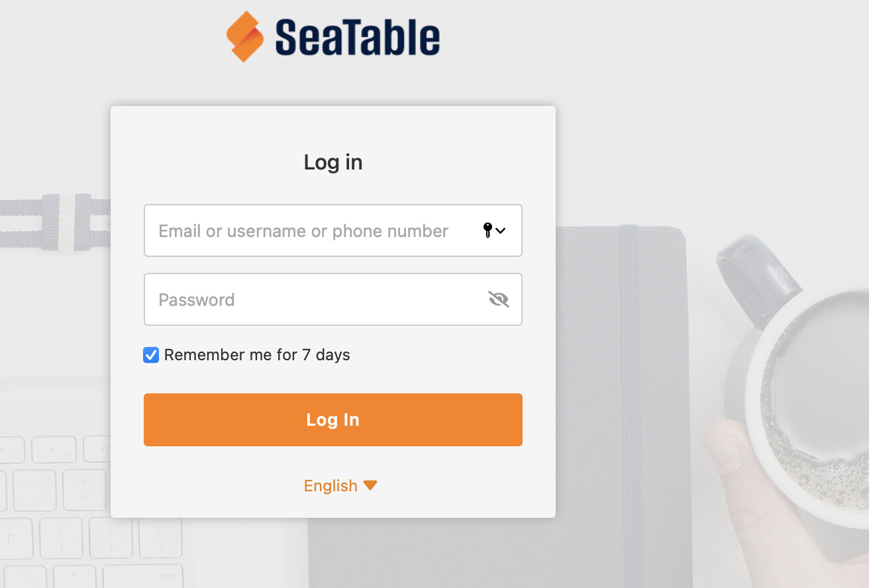Click the orange SeaTable logo icon
Image resolution: width=869 pixels, height=588 pixels.
[x=245, y=36]
